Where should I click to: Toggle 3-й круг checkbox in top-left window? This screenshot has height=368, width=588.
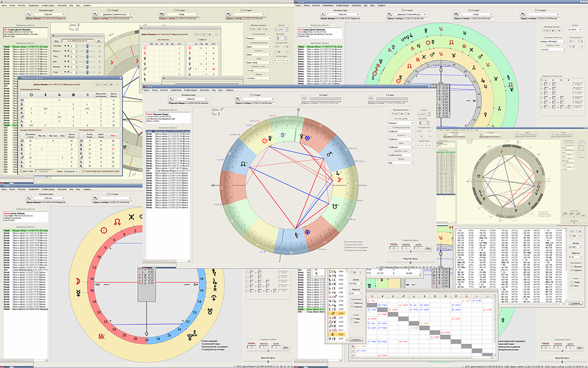click(x=175, y=10)
